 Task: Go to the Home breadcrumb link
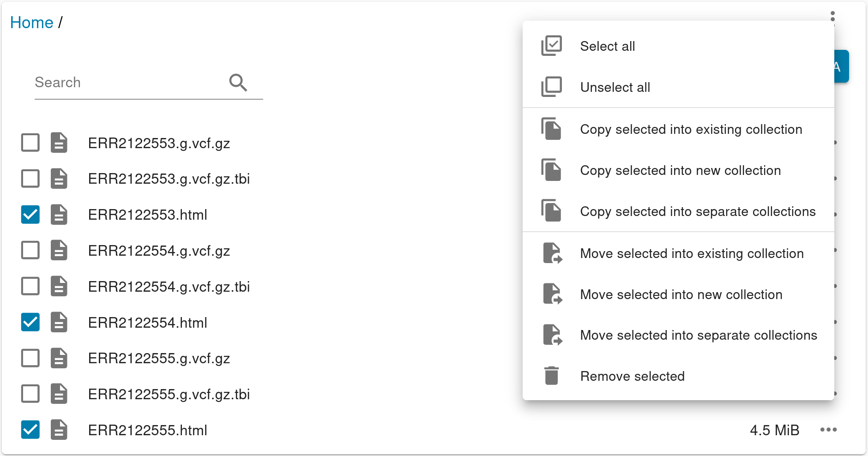[32, 23]
